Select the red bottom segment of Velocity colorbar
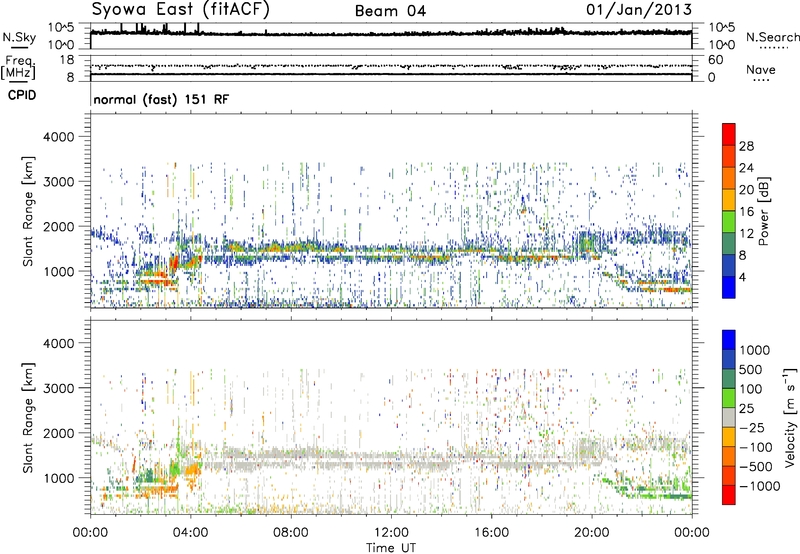 click(729, 495)
